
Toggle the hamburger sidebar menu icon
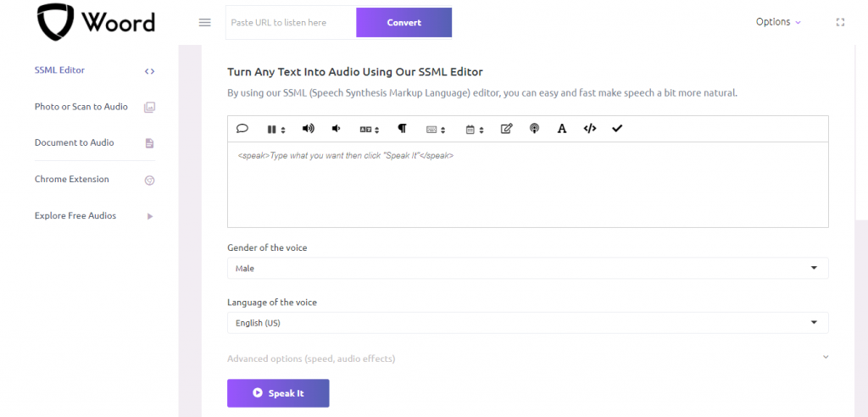pos(205,23)
